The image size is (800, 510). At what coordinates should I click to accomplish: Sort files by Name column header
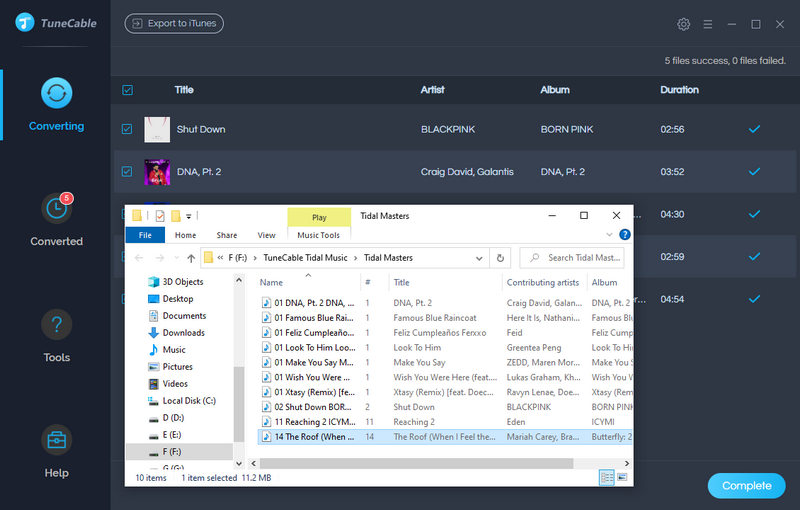(271, 283)
